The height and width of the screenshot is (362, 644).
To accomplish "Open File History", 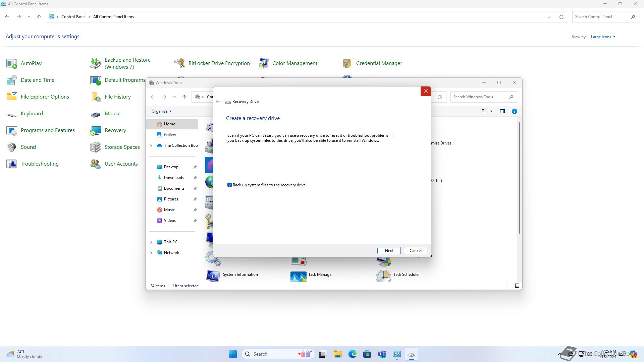I will pyautogui.click(x=117, y=97).
